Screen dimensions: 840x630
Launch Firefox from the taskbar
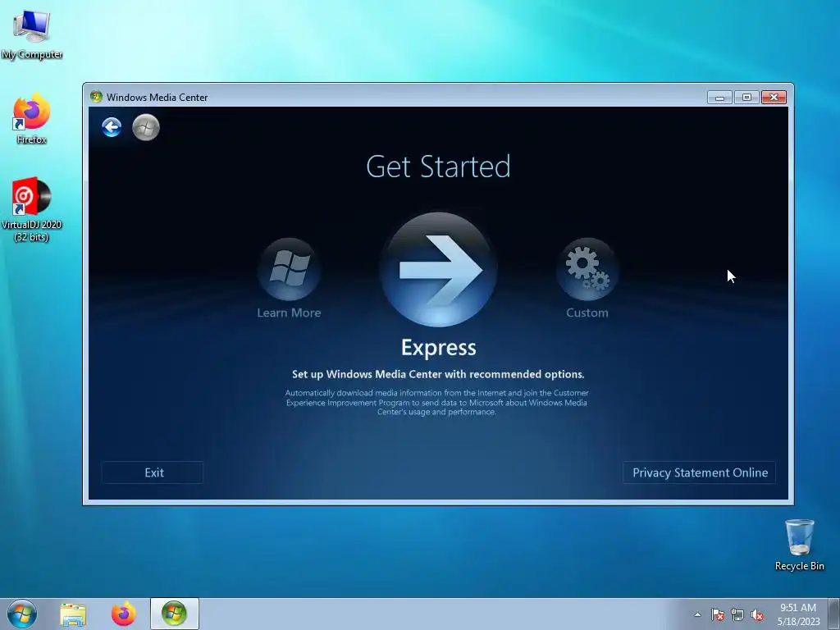123,614
